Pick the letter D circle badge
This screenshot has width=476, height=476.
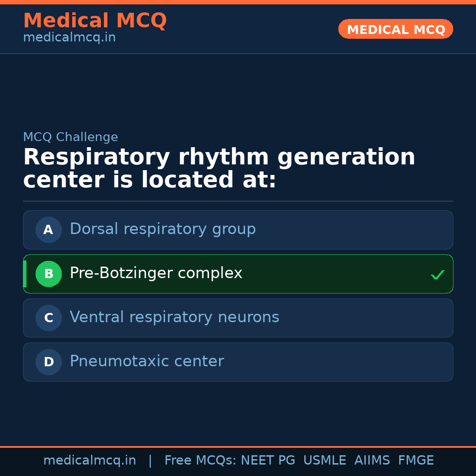coord(48,362)
